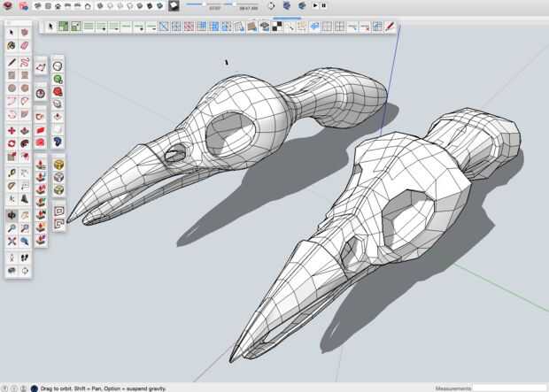Select the Orbit tool
The width and height of the screenshot is (549, 392).
(12, 215)
